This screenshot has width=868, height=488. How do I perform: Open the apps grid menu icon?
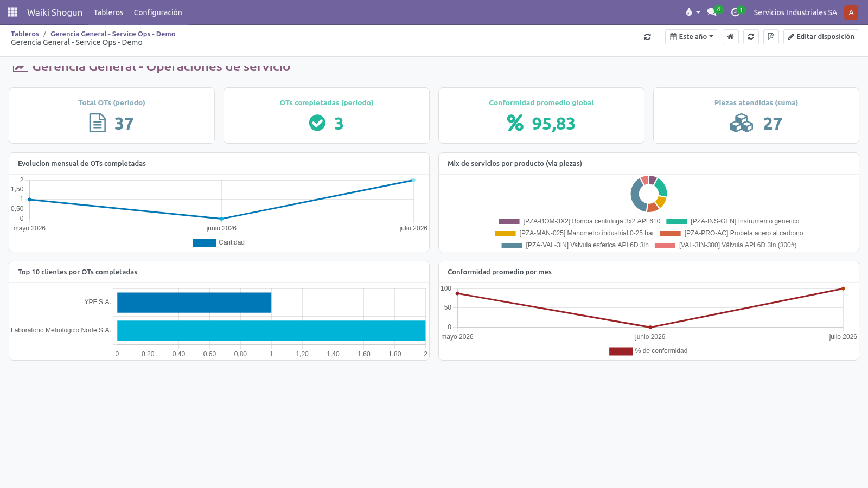tap(12, 12)
